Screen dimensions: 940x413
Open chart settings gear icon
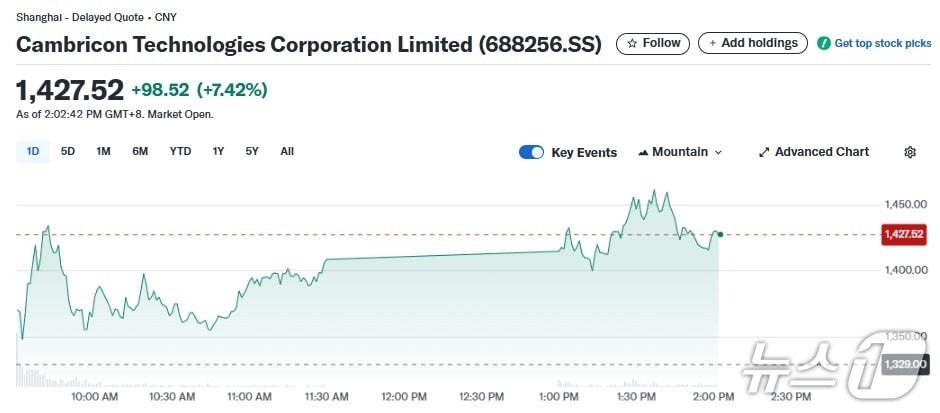click(909, 152)
